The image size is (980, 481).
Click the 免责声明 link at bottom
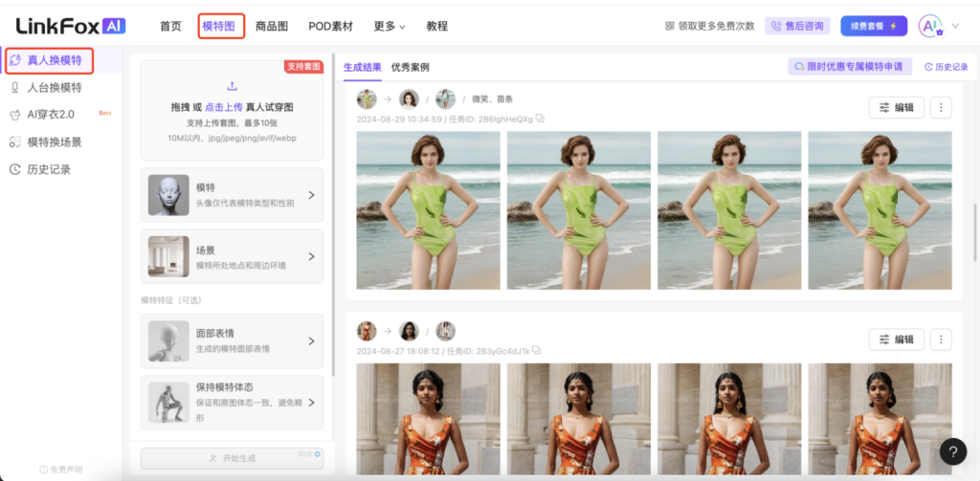coord(60,470)
